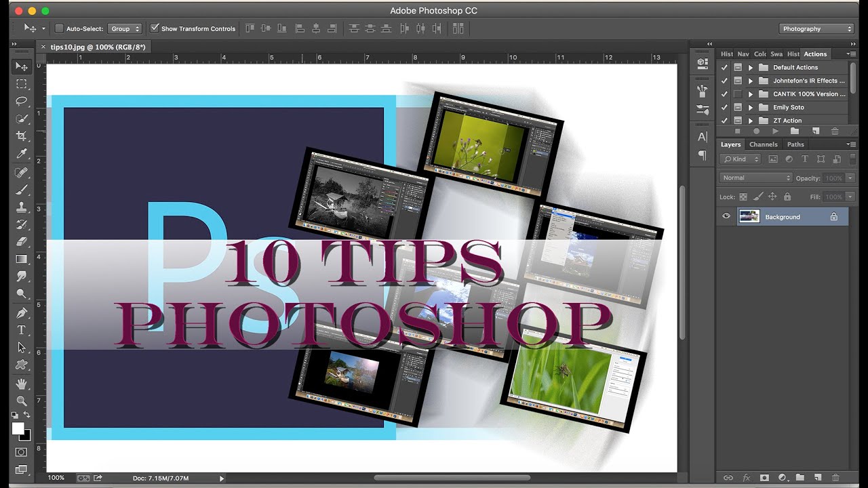Select the Lasso tool
Screen dimensions: 868x488
click(x=22, y=102)
